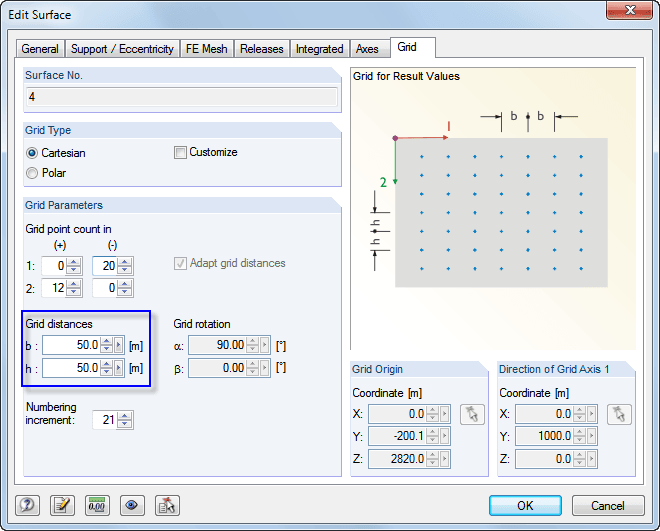Adjust stepper for axis 1 (-) count 20

coord(125,266)
